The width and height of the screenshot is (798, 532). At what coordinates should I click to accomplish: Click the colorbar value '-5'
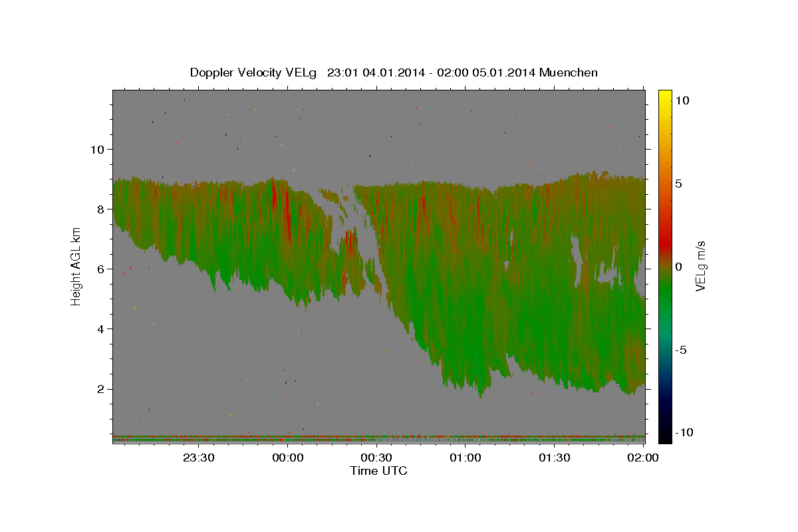[x=681, y=350]
